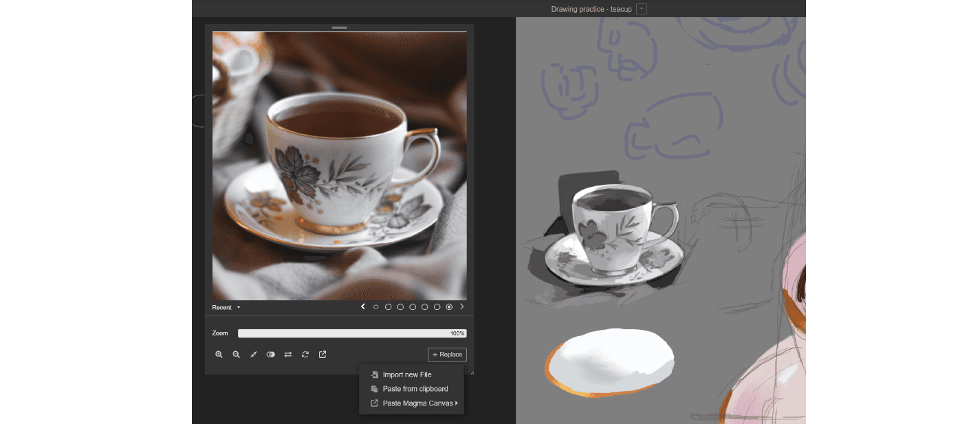Open the document title dropdown arrow

tap(642, 9)
